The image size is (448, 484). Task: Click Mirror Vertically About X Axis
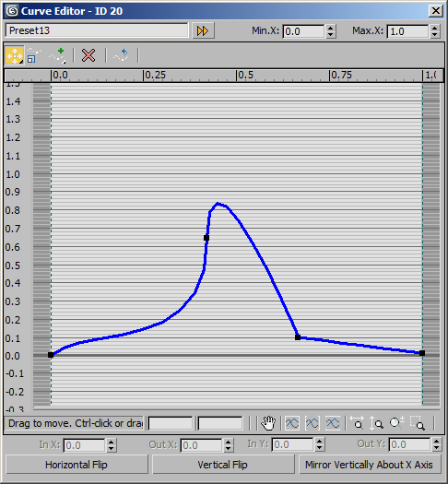pyautogui.click(x=369, y=465)
